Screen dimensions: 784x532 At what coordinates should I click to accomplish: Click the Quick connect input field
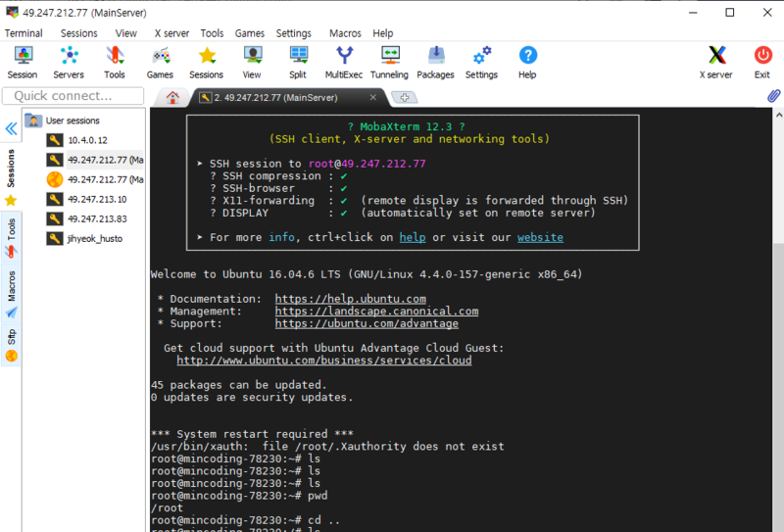(x=73, y=95)
